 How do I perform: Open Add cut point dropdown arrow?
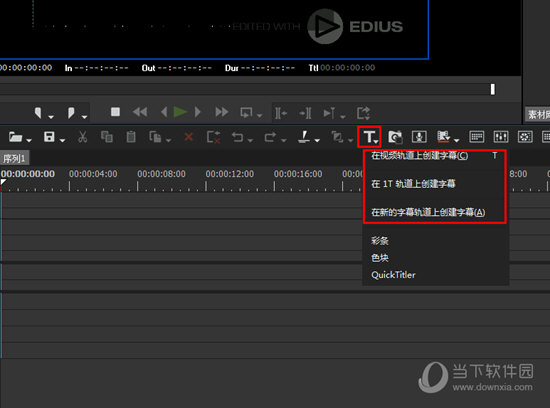click(x=317, y=140)
